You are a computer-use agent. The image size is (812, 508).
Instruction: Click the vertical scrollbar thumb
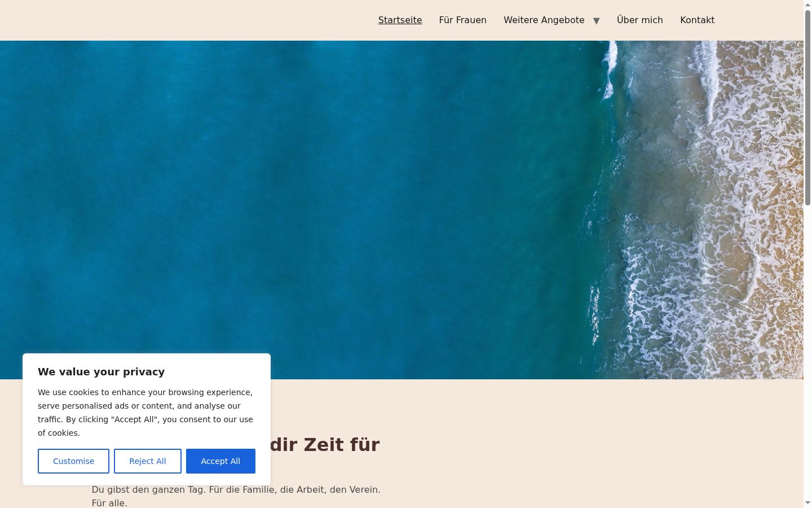[807, 107]
